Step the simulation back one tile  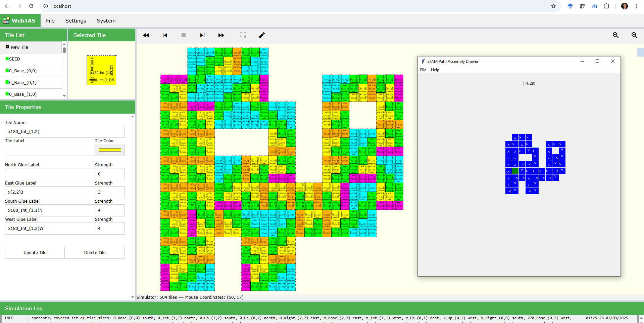[165, 35]
